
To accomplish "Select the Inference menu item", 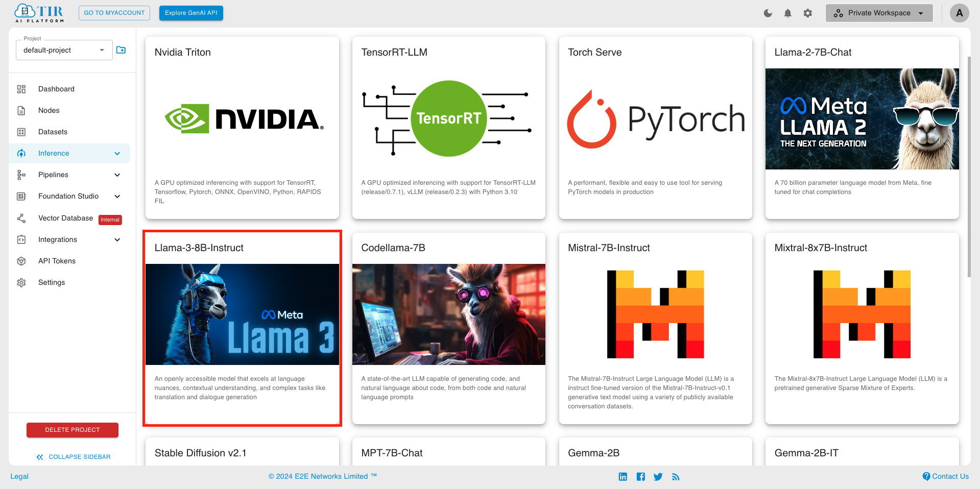I will pyautogui.click(x=69, y=153).
